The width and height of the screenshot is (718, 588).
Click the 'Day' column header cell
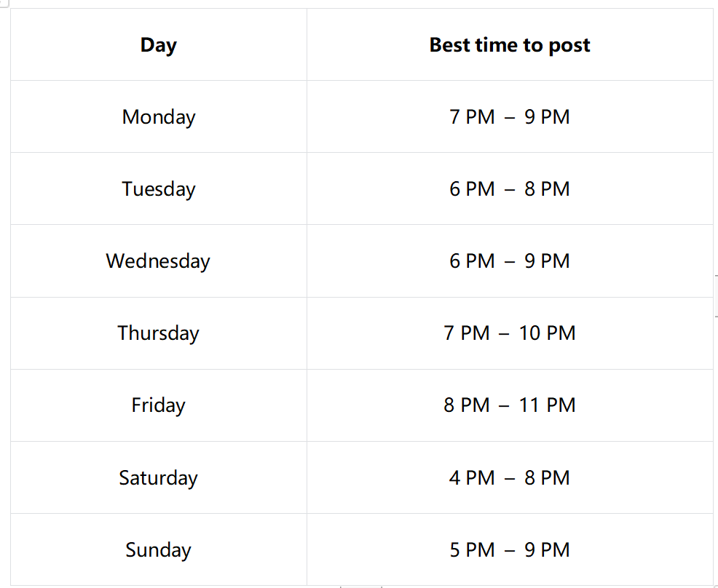click(x=159, y=45)
